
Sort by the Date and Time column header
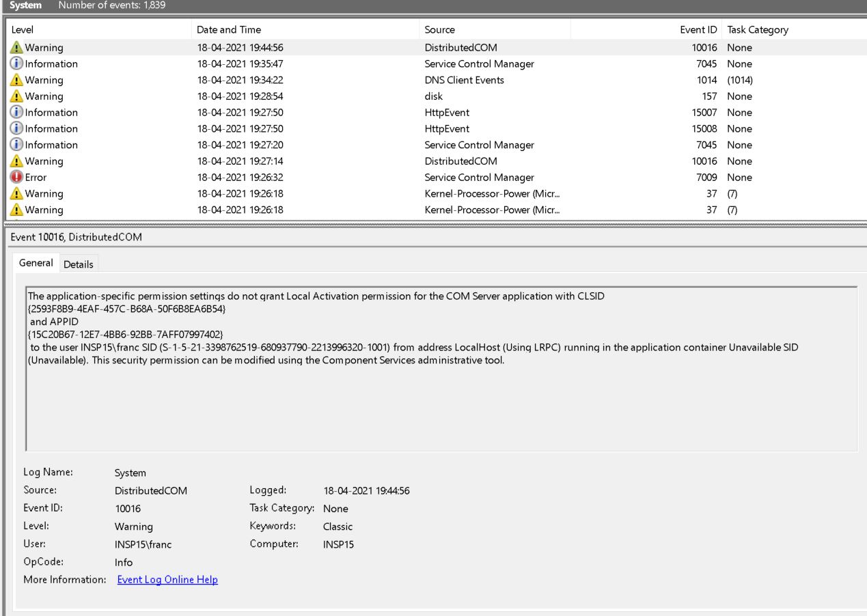tap(305, 30)
